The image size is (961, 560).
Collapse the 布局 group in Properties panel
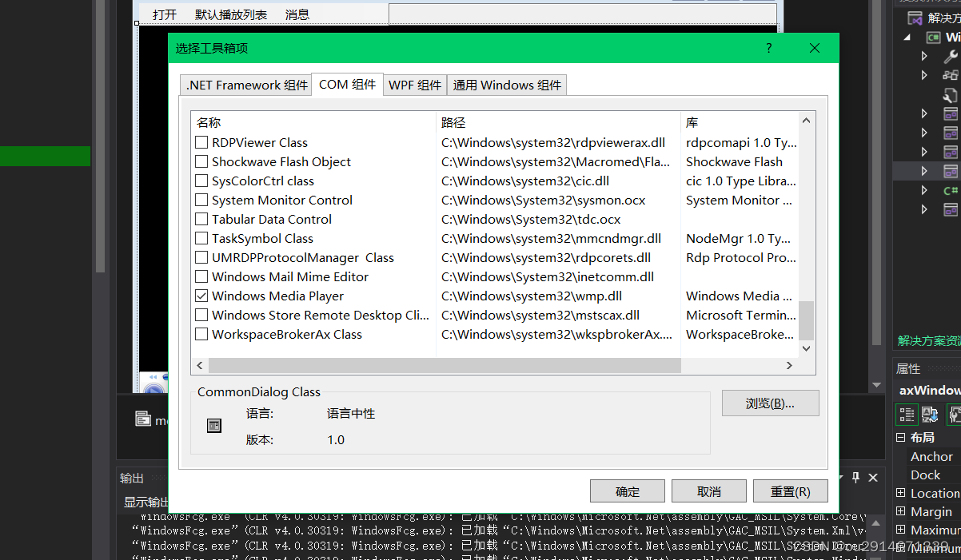pos(899,437)
